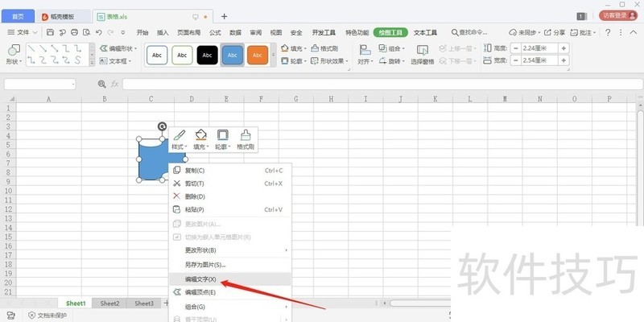Click the 组合 group icon in ribbon

pos(382,48)
